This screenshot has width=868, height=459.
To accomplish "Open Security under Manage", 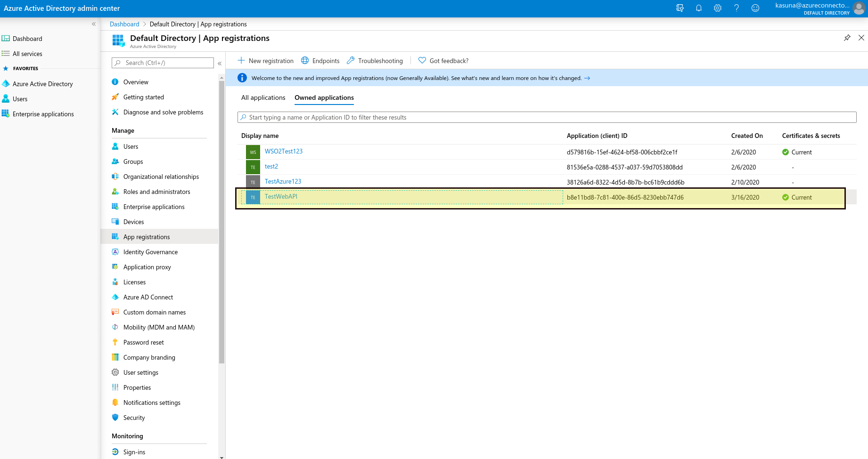I will [x=135, y=418].
